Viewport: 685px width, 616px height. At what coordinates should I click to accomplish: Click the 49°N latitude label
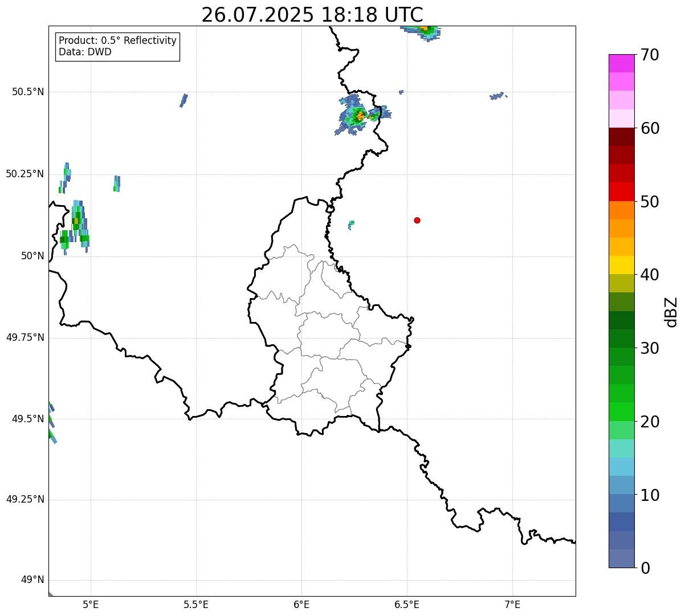(32, 580)
